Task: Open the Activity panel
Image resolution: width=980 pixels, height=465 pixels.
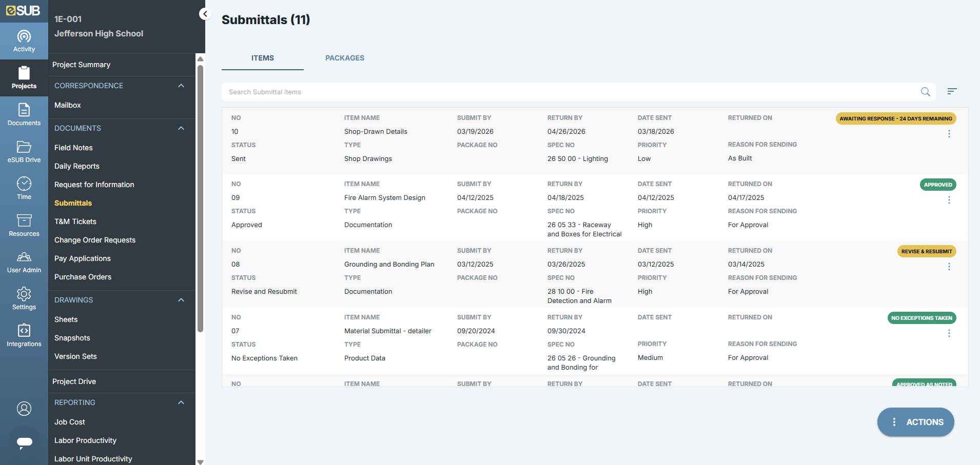Action: pyautogui.click(x=24, y=41)
